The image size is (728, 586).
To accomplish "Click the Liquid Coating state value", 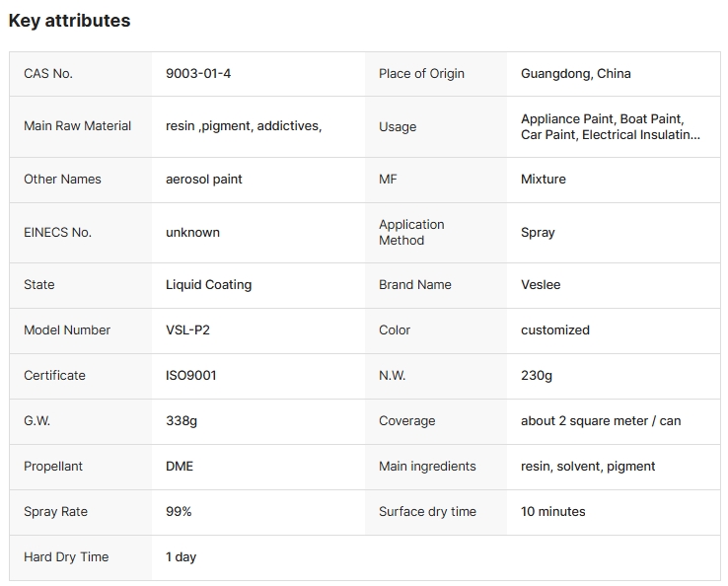I will tap(208, 285).
